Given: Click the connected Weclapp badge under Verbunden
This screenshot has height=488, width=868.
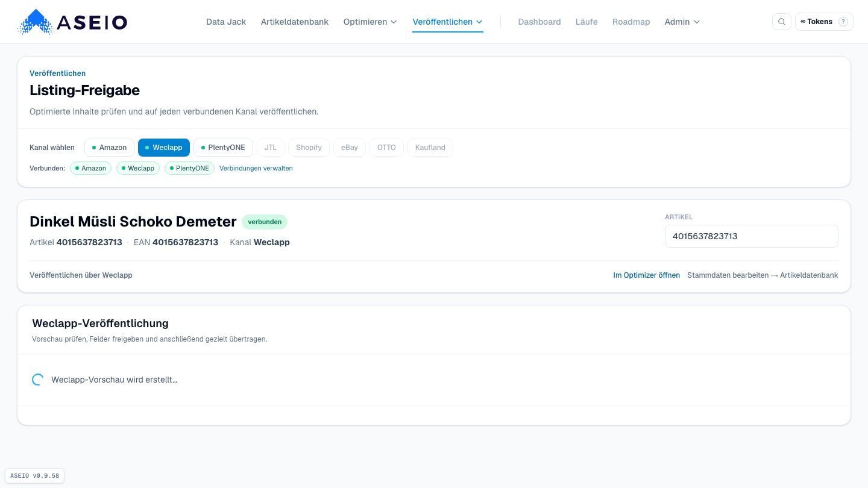Looking at the screenshot, I should [x=138, y=168].
